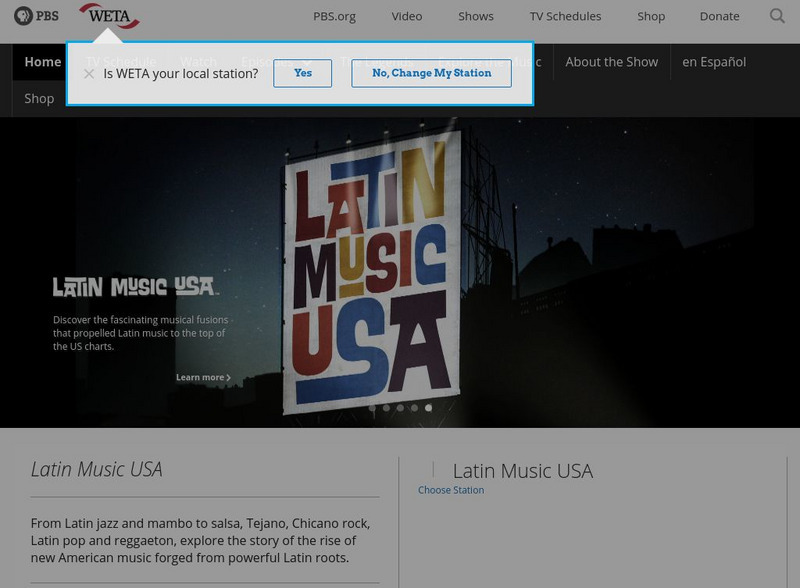Confirm WETA with the Yes button
Screen dimensions: 800x588
pos(303,73)
